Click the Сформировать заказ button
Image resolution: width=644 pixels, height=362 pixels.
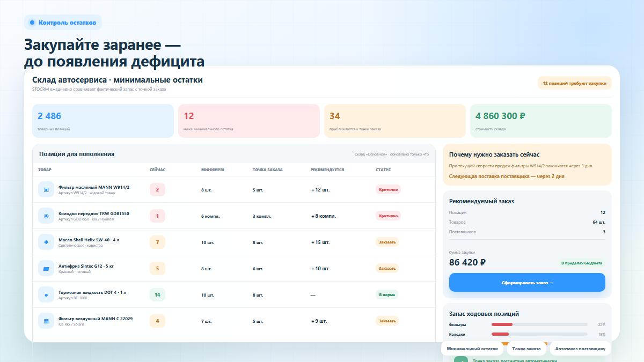[x=527, y=282]
